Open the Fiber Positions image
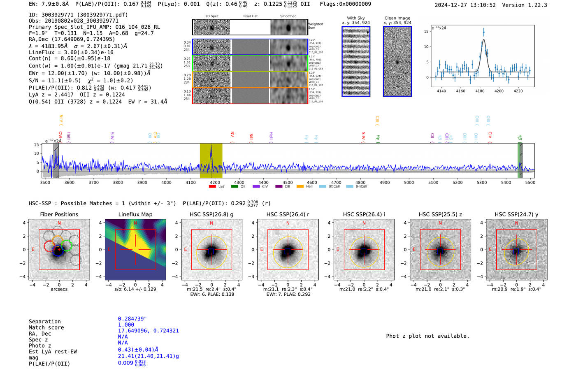The image size is (576, 392). point(59,250)
